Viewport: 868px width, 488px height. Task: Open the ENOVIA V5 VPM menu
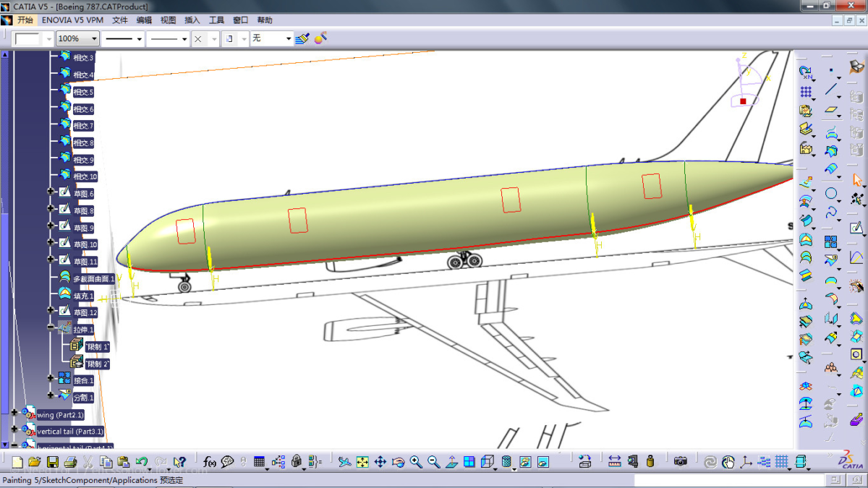coord(72,20)
